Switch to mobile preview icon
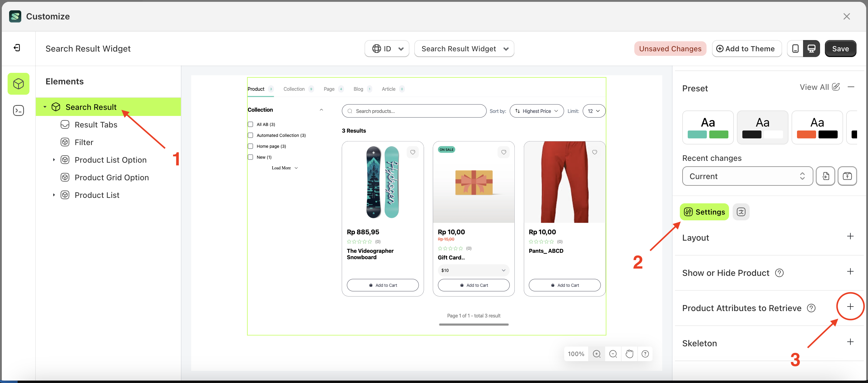 click(795, 49)
